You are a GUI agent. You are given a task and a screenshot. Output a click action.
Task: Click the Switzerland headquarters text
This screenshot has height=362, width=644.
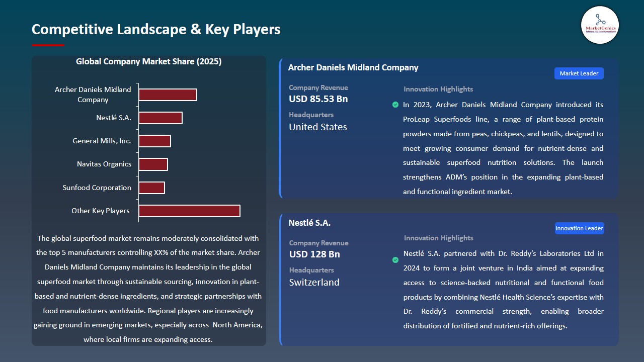[x=314, y=283]
